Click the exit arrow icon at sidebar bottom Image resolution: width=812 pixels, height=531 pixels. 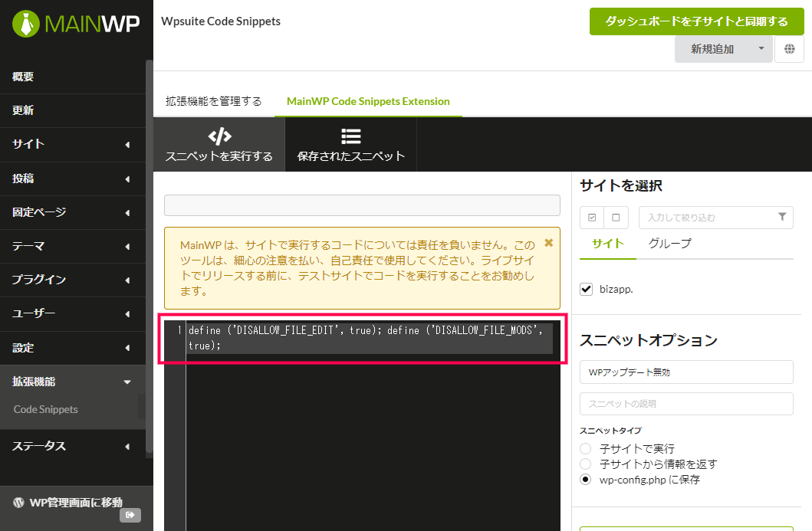[x=130, y=514]
